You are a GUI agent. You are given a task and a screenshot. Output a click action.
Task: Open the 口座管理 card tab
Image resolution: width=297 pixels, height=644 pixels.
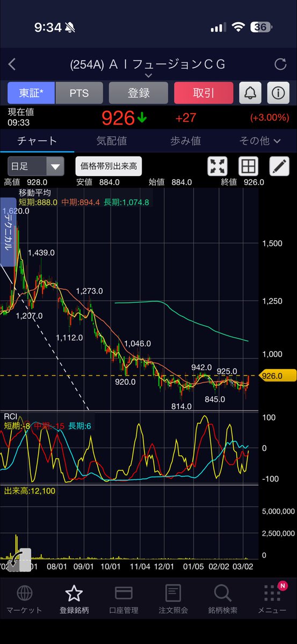(124, 599)
